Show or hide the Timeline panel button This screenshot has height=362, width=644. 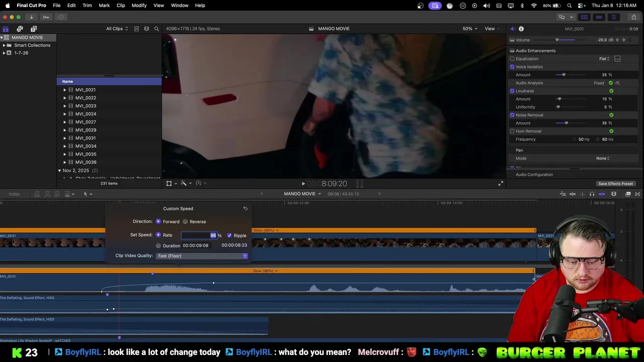click(599, 17)
